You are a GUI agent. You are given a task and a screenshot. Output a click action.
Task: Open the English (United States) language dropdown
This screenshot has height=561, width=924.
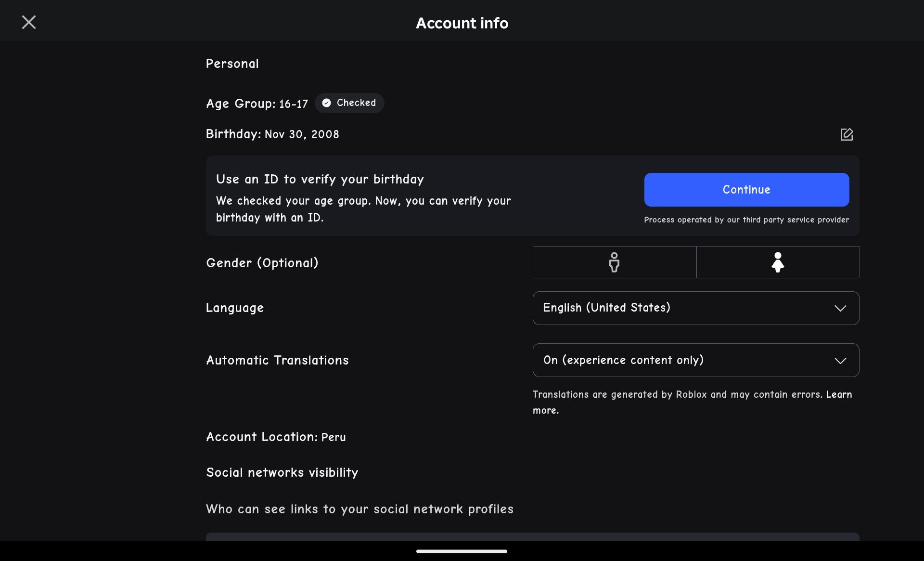[696, 308]
